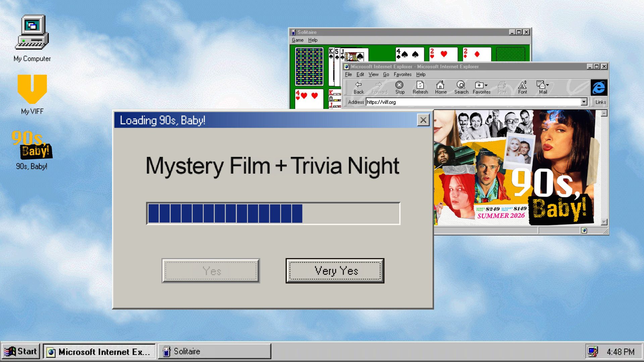Open the Help menu in Solitaire
This screenshot has width=644, height=362.
point(313,40)
